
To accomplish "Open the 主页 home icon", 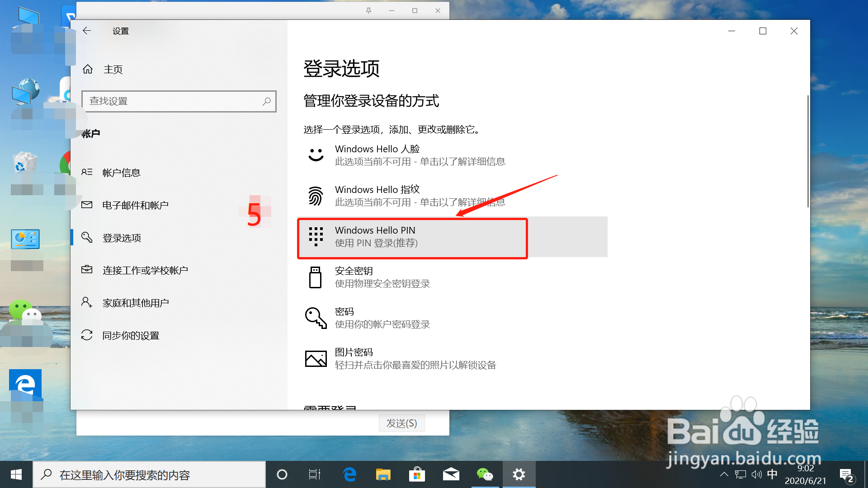I will tap(88, 69).
